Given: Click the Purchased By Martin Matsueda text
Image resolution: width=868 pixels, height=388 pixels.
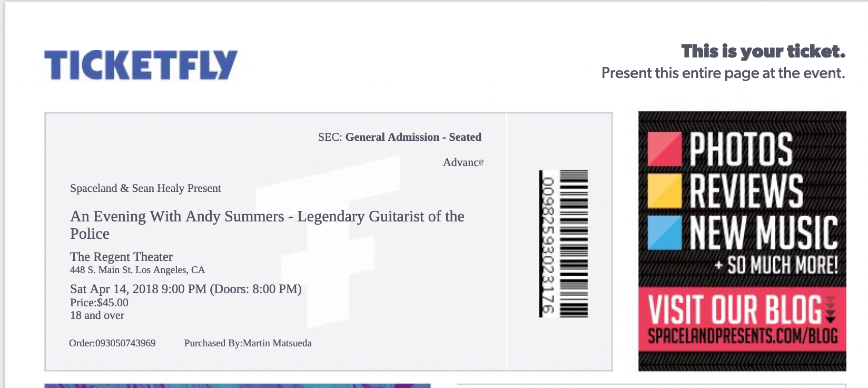Looking at the screenshot, I should click(248, 343).
